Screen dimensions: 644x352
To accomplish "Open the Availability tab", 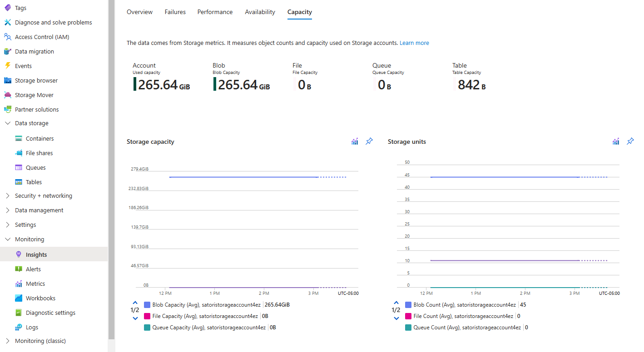I will [x=260, y=12].
